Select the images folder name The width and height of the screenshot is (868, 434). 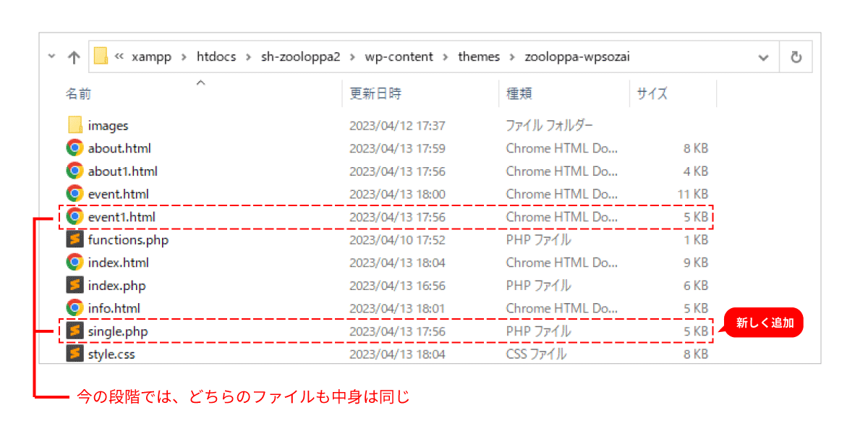point(109,126)
